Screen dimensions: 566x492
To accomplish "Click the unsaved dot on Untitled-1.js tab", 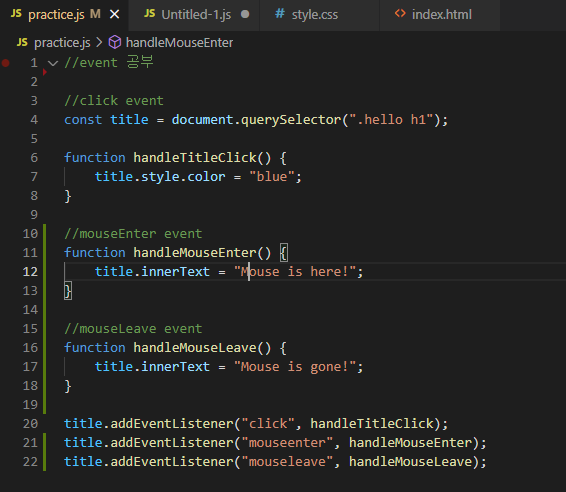I will pos(245,14).
